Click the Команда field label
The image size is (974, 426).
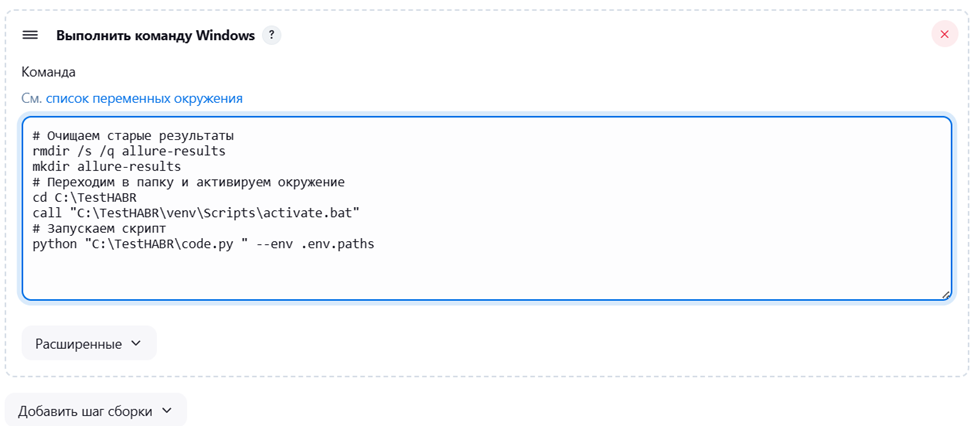48,72
